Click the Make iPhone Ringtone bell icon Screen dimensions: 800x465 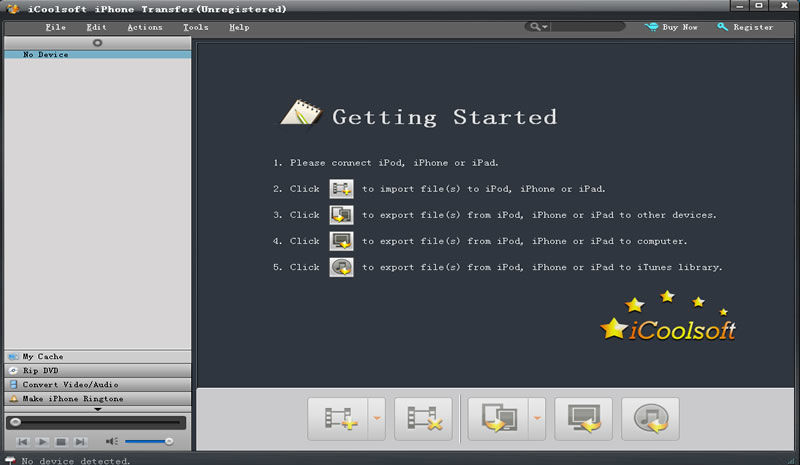[14, 399]
